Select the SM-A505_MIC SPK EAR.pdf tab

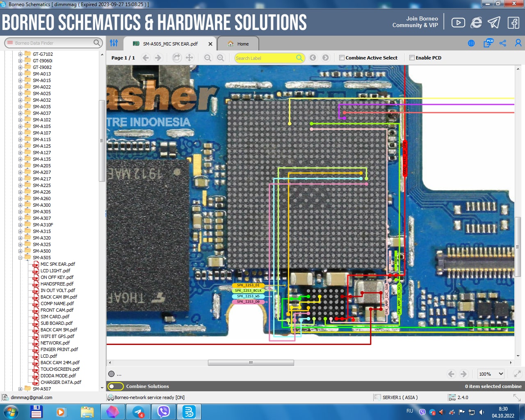point(170,44)
